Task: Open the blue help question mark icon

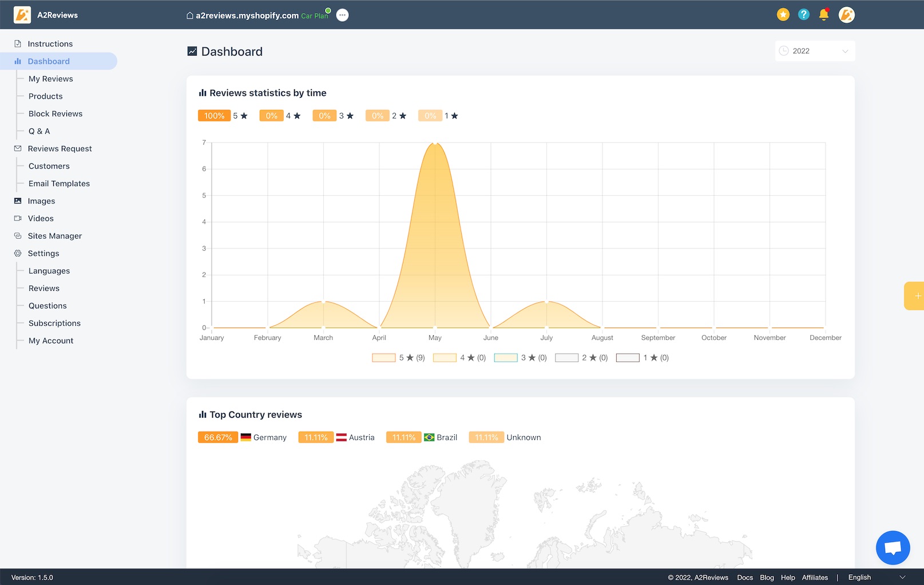Action: tap(803, 15)
